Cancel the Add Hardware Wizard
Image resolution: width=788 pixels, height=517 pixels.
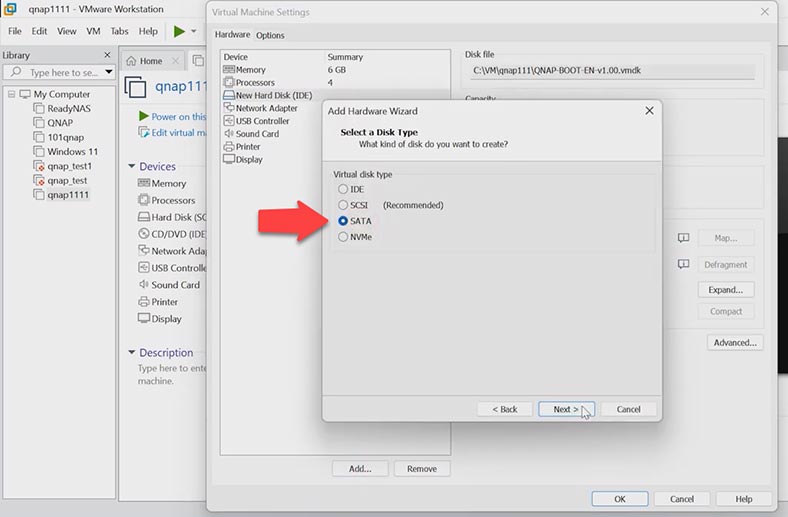coord(628,409)
